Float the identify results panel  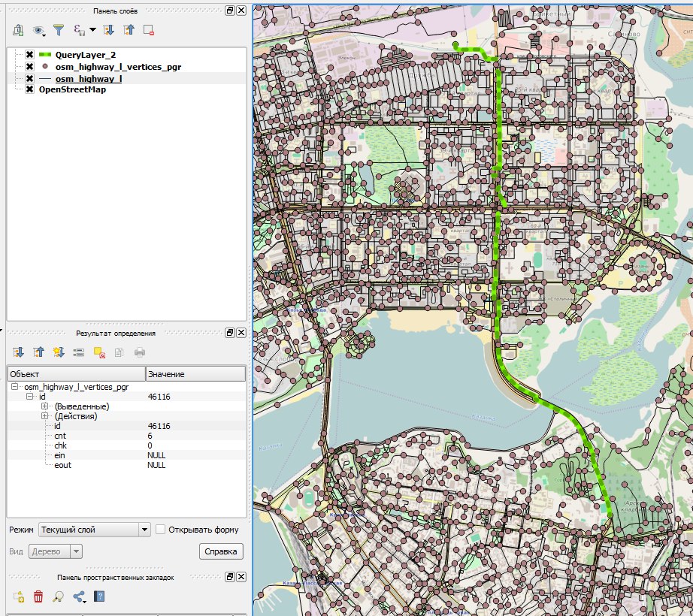point(230,333)
